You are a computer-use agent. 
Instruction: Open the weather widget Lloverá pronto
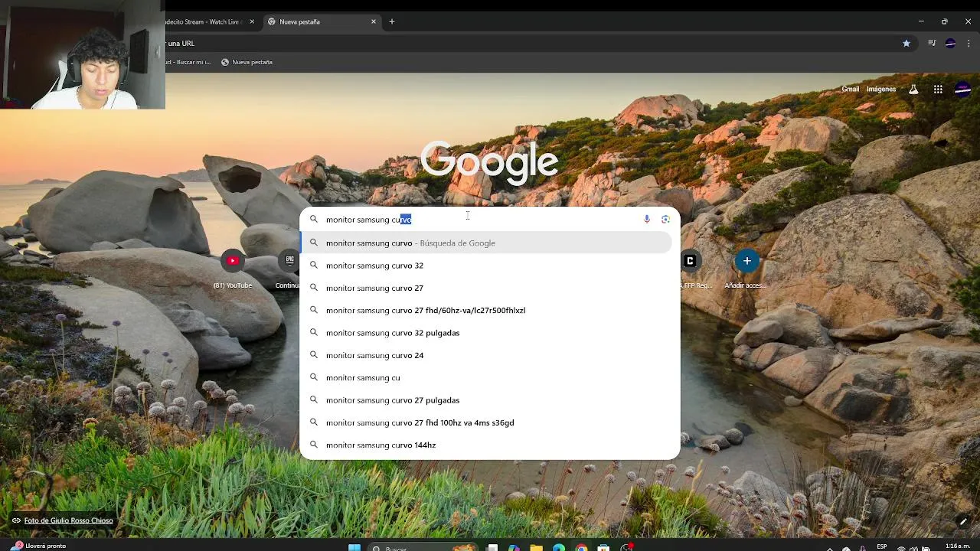pyautogui.click(x=40, y=546)
